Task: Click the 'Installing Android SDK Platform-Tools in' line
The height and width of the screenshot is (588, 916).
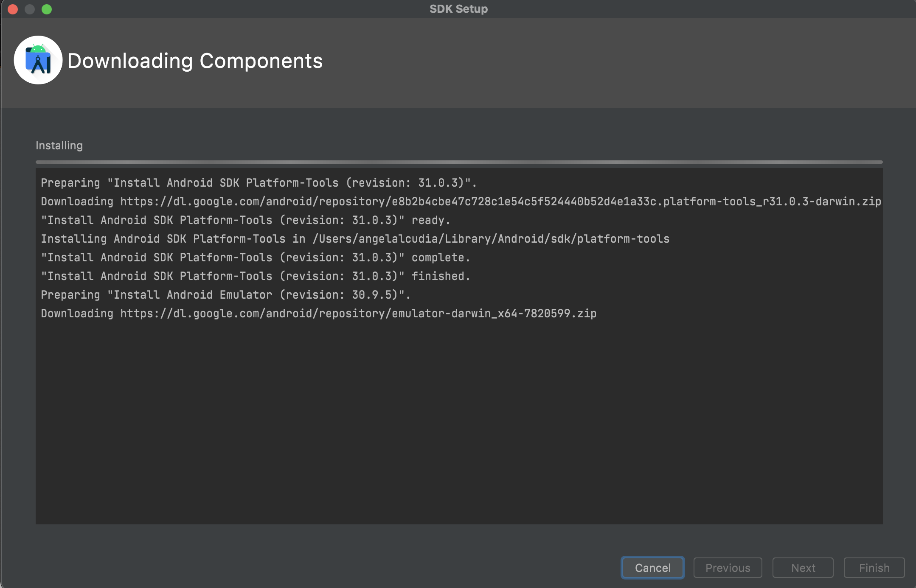Action: pos(355,239)
